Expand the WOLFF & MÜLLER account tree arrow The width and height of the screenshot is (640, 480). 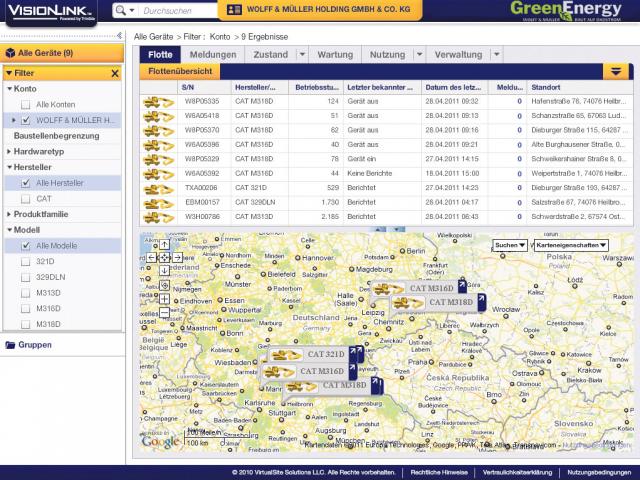pyautogui.click(x=13, y=120)
